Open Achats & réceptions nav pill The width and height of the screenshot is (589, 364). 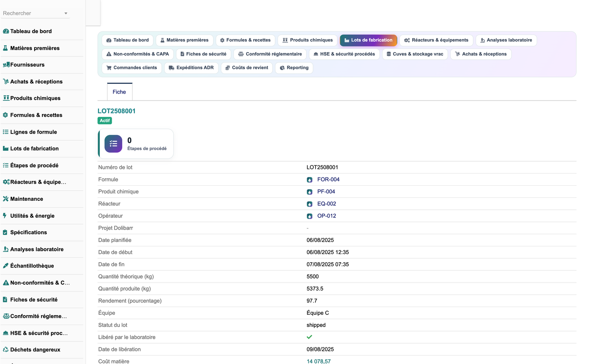click(x=481, y=54)
